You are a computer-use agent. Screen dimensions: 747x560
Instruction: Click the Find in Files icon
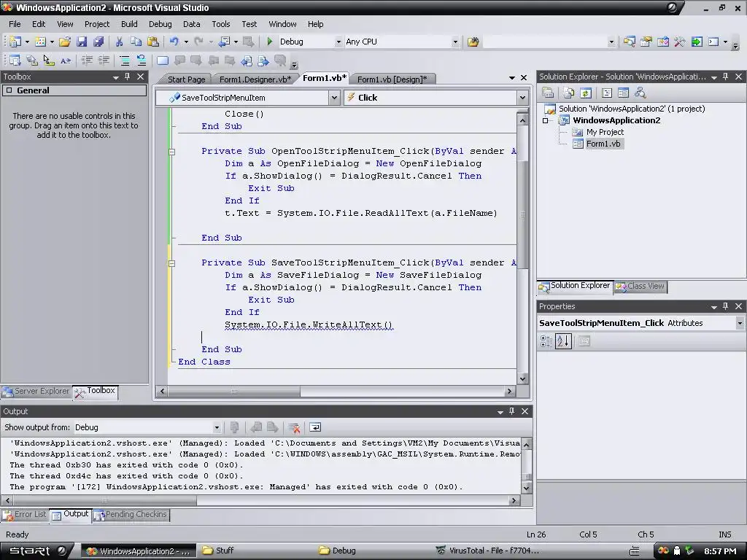tap(473, 42)
